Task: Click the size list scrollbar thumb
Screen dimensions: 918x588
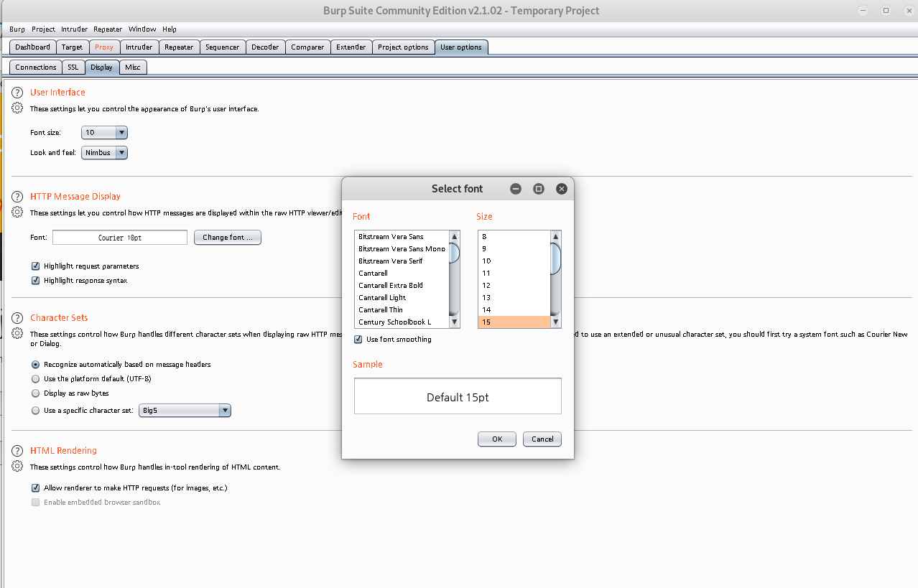Action: 556,258
